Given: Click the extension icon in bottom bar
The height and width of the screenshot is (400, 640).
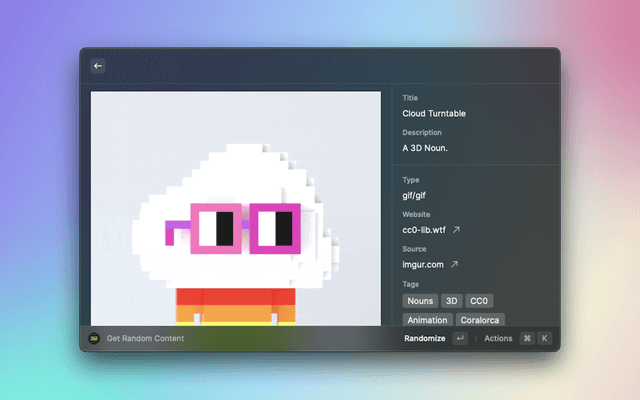Looking at the screenshot, I should point(94,339).
